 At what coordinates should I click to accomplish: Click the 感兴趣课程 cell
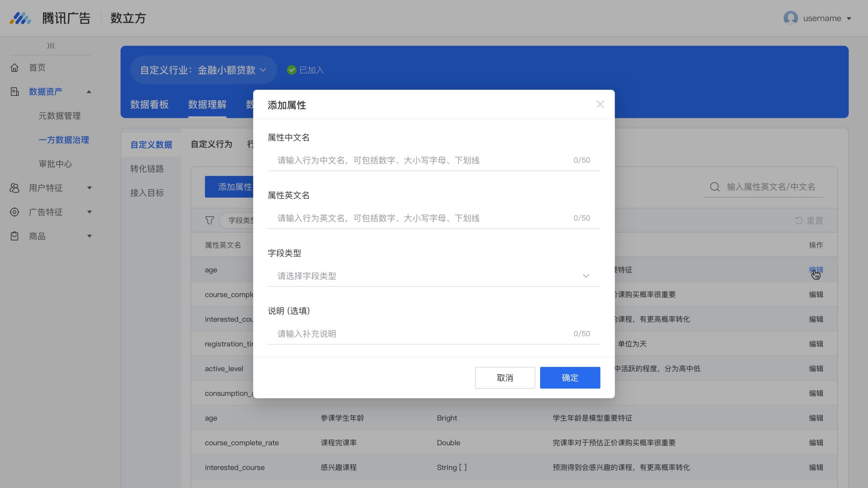pyautogui.click(x=338, y=467)
